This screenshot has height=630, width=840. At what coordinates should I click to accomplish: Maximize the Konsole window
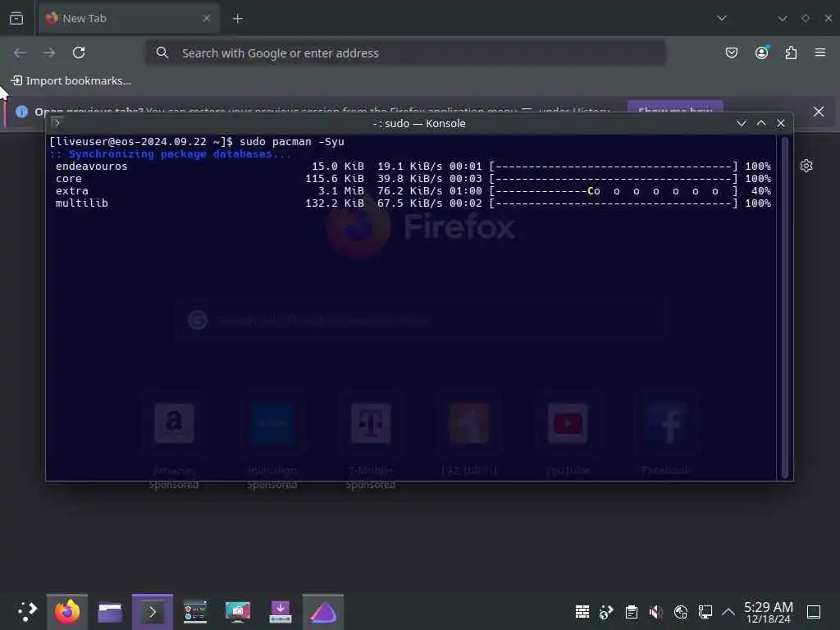[761, 123]
